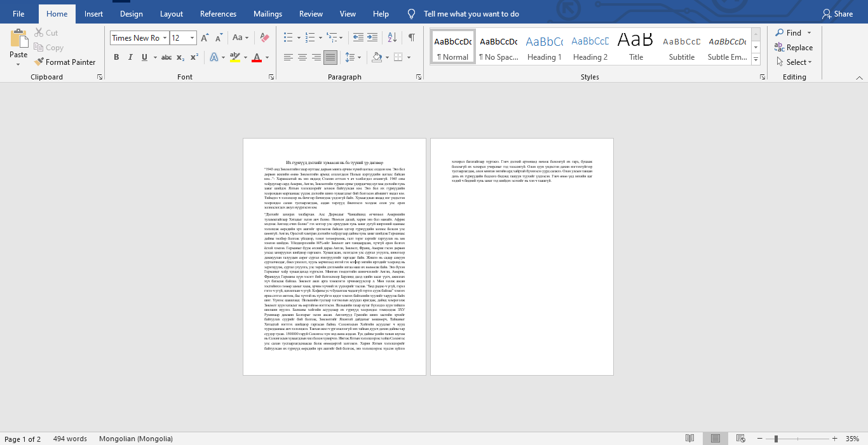Screen dimensions: 868x445
Task: Open Read Mode view in status bar
Action: click(689, 439)
